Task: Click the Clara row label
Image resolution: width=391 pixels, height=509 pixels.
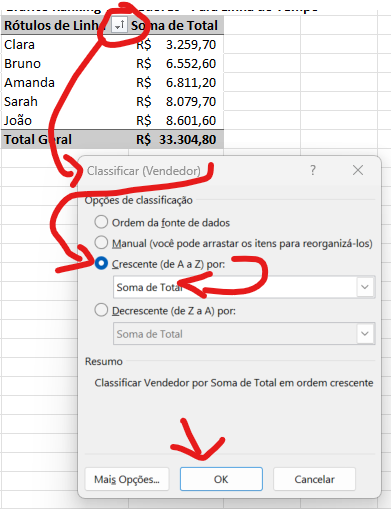Action: [x=19, y=45]
